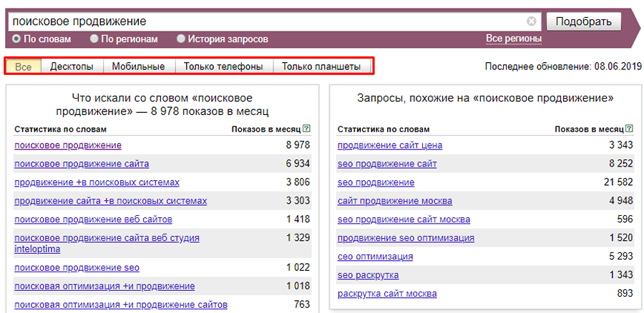Screen dimensions: 644x313
Task: Select the 'История запросов' radio button
Action: [x=181, y=39]
